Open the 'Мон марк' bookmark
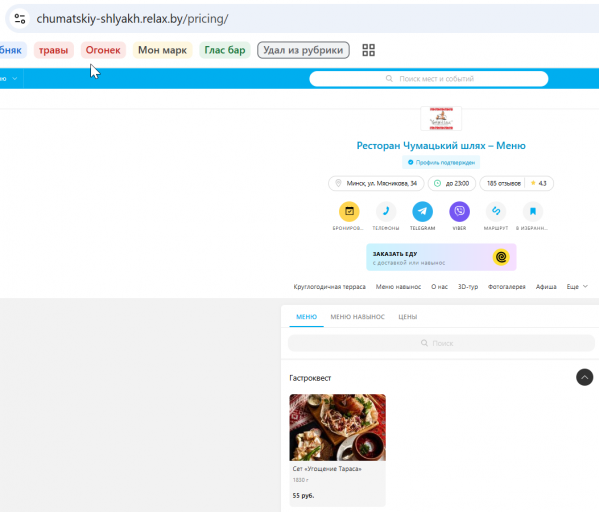599x512 pixels. [162, 50]
